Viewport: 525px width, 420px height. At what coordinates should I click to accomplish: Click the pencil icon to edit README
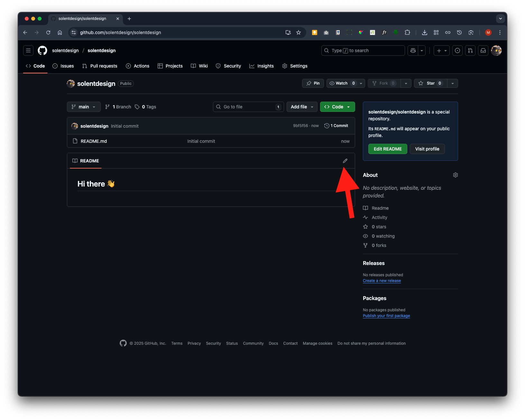pyautogui.click(x=345, y=161)
